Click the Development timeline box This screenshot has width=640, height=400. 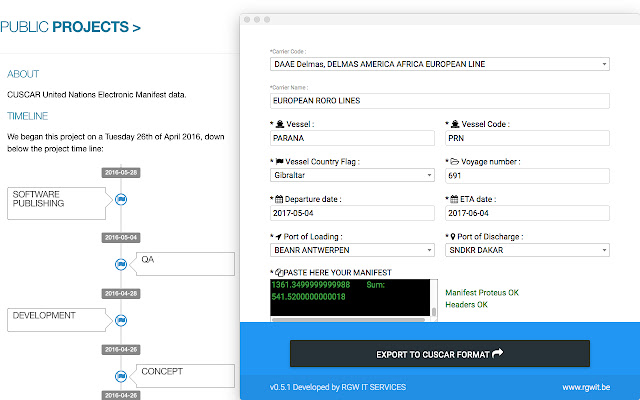(57, 320)
